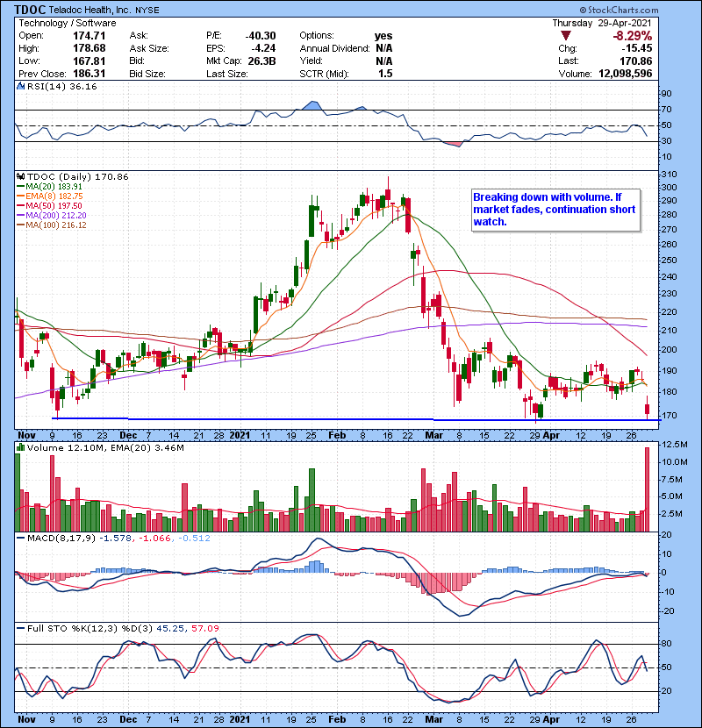Viewport: 702px width, 728px height.
Task: Click the MACD(8,17,9) indicator label
Action: (x=61, y=539)
